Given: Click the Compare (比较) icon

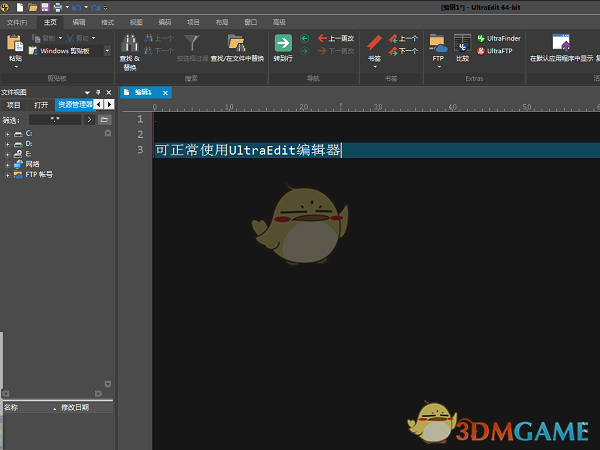Looking at the screenshot, I should (x=462, y=43).
